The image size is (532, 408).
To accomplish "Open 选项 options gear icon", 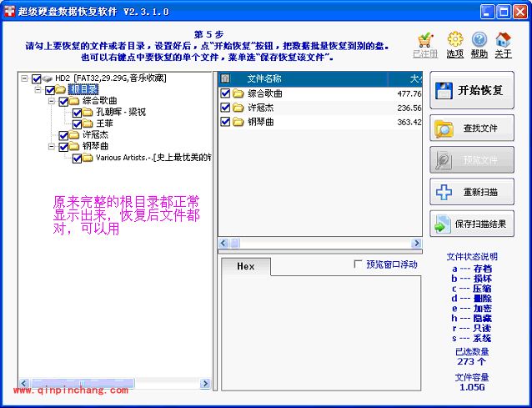I will coord(454,42).
